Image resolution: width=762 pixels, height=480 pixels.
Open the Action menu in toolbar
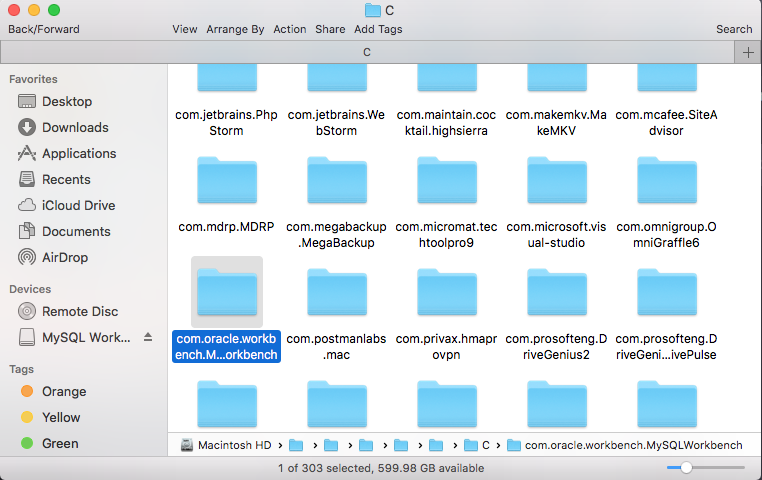pos(290,29)
